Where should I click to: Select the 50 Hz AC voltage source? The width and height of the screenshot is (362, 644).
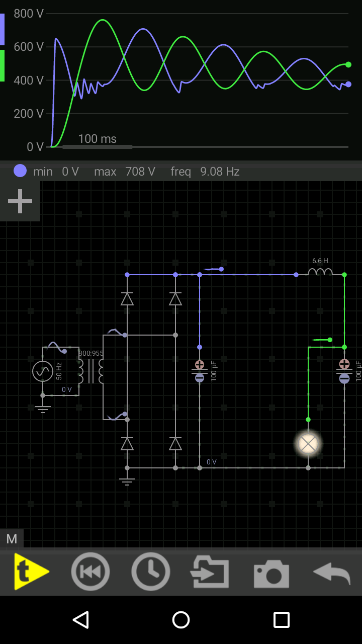pyautogui.click(x=43, y=371)
